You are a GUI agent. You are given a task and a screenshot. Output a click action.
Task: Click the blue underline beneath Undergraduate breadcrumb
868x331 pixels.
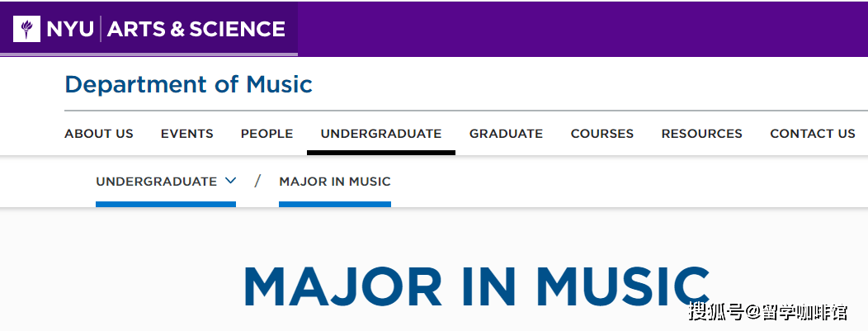[x=166, y=204]
